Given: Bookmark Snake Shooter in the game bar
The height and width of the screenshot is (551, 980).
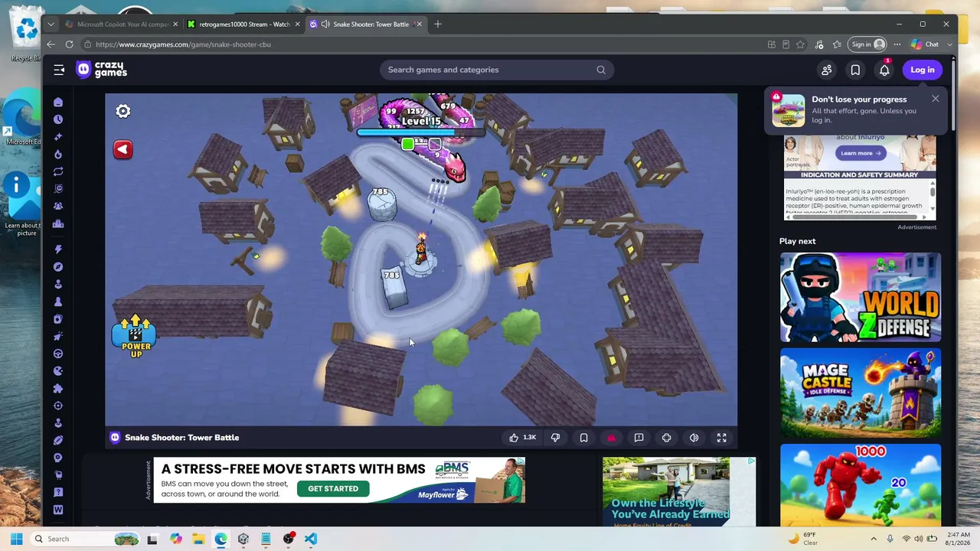Looking at the screenshot, I should click(583, 438).
